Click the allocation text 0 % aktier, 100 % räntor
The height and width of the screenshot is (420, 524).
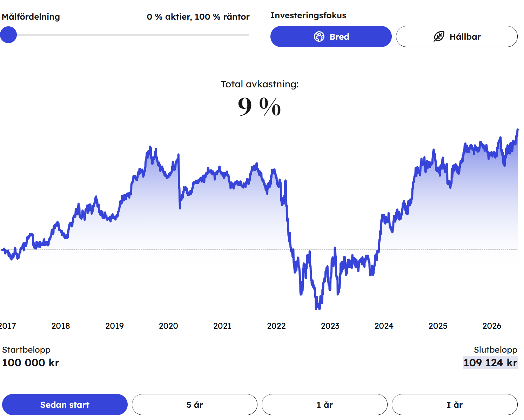pos(198,16)
